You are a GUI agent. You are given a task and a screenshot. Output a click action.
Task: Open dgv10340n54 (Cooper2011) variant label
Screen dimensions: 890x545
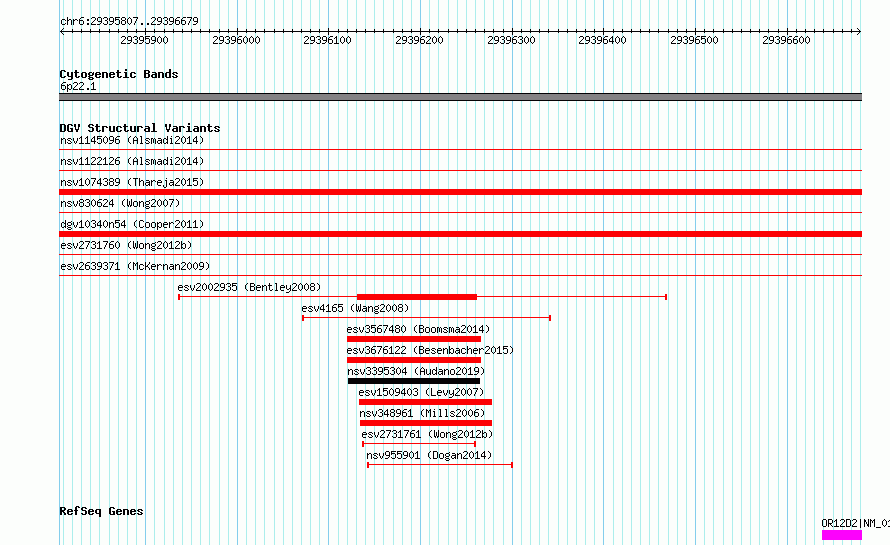(x=132, y=224)
